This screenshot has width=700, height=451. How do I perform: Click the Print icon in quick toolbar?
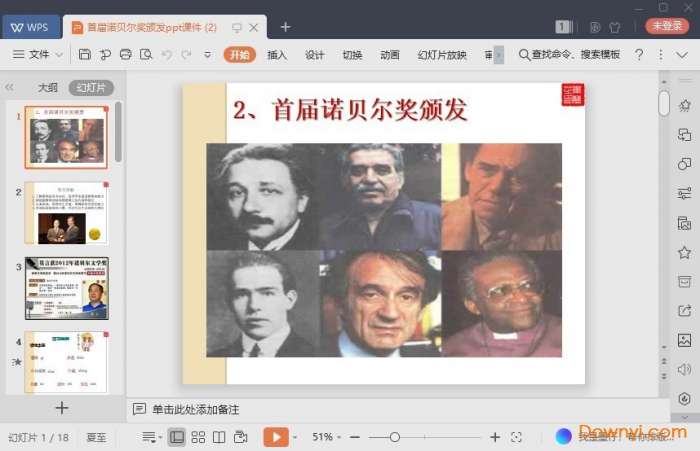125,54
